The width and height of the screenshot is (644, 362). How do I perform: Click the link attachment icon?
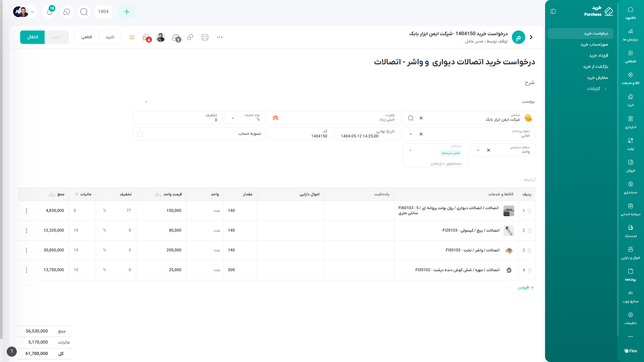pyautogui.click(x=190, y=37)
